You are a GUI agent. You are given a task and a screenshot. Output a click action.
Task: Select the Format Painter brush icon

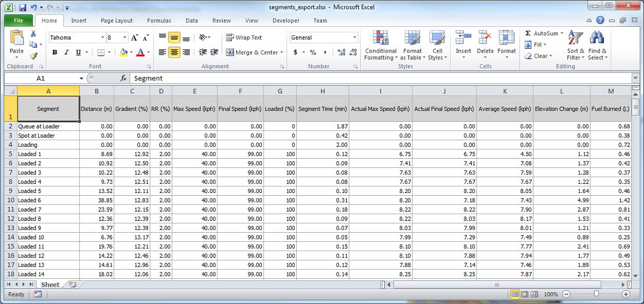tap(34, 56)
